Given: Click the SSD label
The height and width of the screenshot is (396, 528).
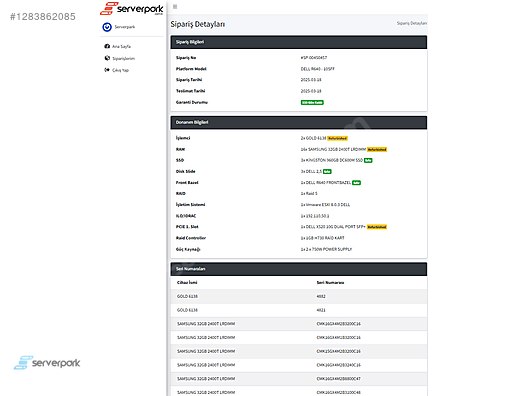Looking at the screenshot, I should click(x=180, y=160).
